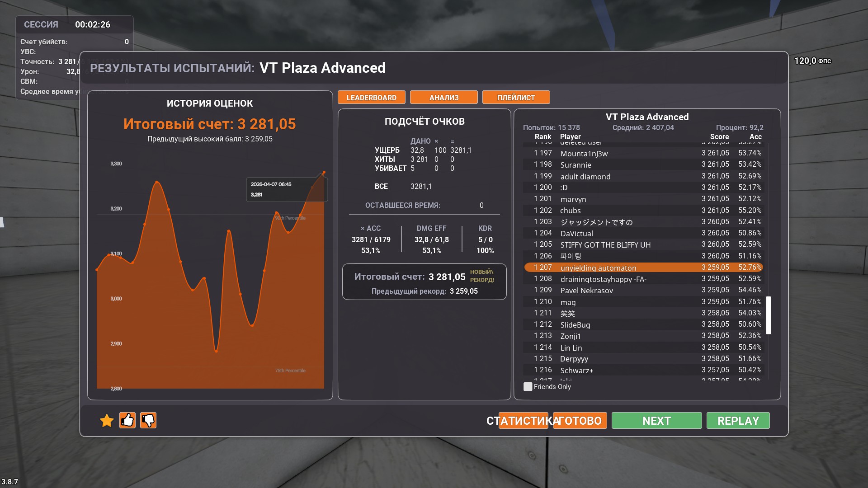
Task: Click the lowest dip point on graph
Action: [x=216, y=351]
